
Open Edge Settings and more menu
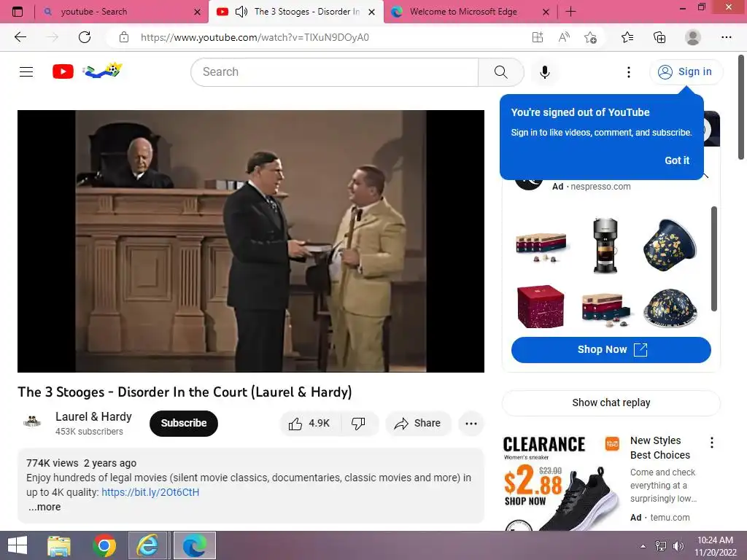[726, 37]
